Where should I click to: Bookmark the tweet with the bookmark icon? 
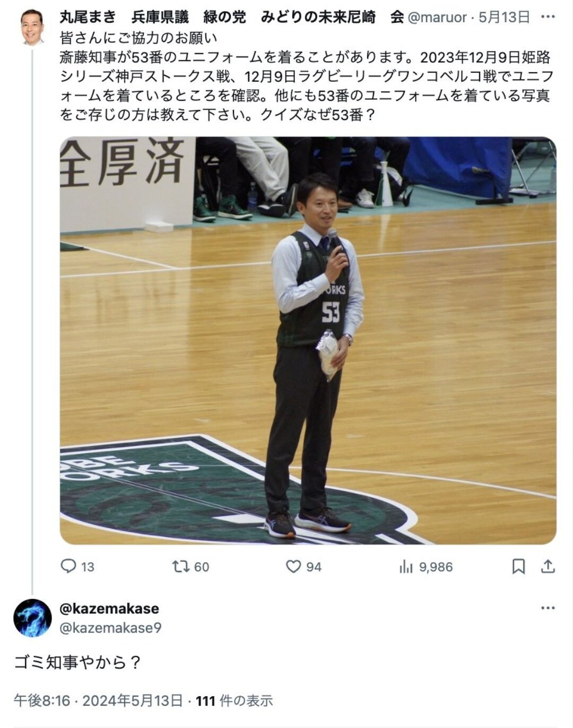[518, 567]
